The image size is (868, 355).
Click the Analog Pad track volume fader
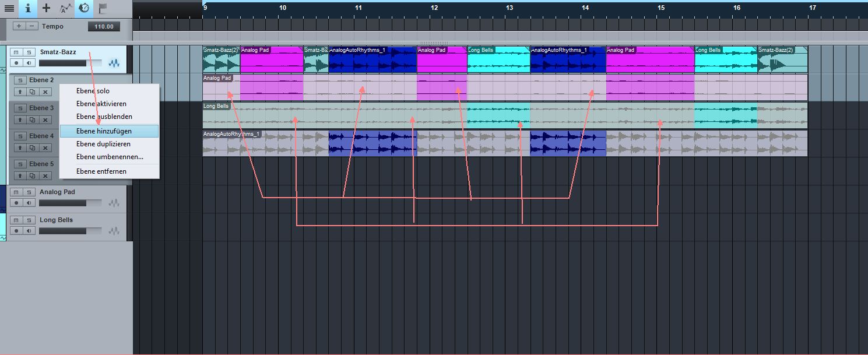point(71,203)
